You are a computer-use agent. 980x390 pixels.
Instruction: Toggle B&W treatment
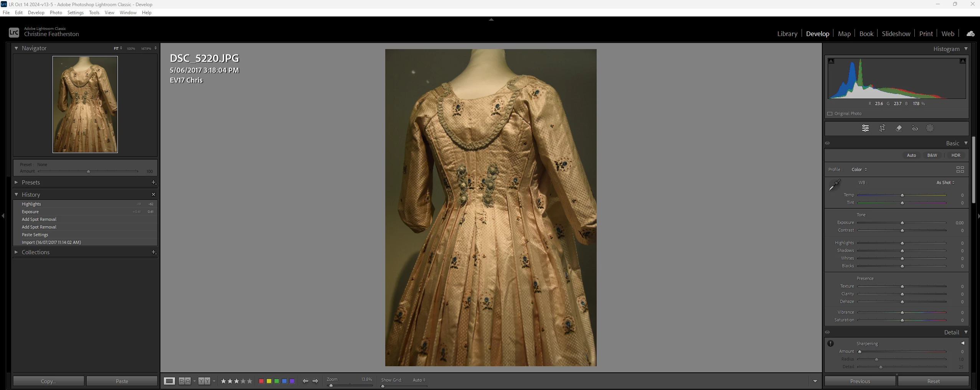(x=932, y=155)
